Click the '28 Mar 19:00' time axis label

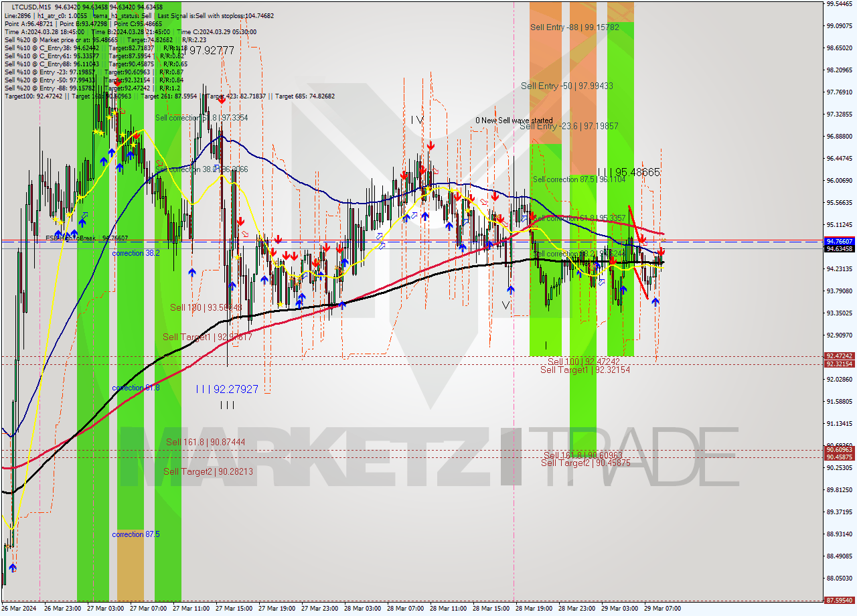[534, 609]
